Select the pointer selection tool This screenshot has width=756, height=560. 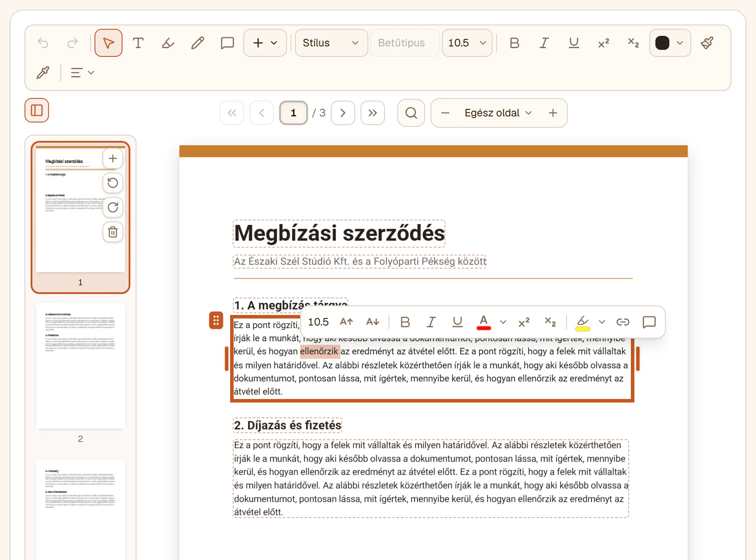[x=108, y=43]
